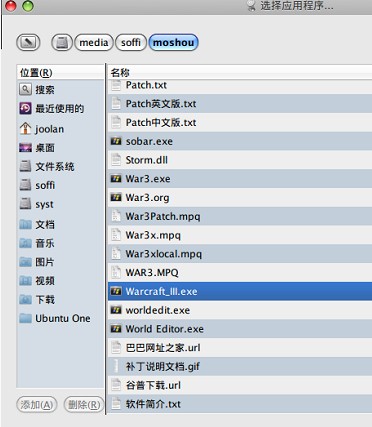This screenshot has height=427, width=372.
Task: Click the executable icon beside War3.exe
Action: [x=116, y=179]
